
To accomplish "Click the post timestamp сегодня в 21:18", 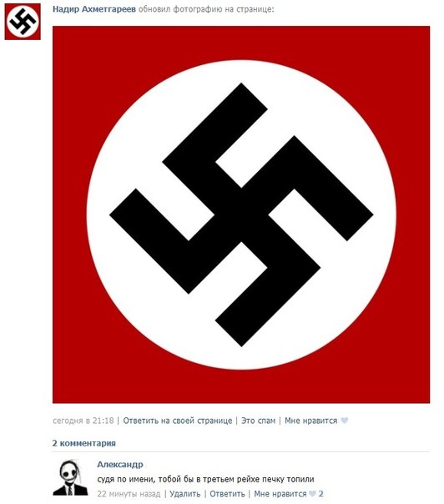I will tap(83, 421).
